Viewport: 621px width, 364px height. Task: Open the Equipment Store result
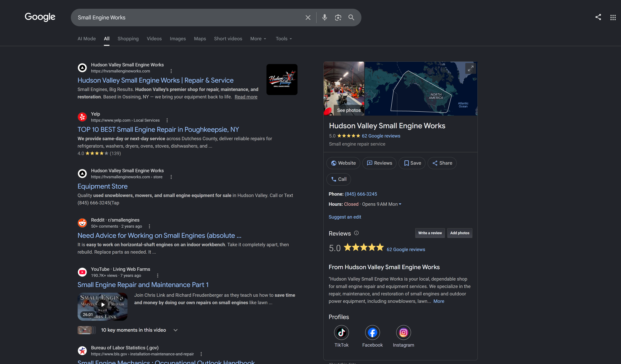pyautogui.click(x=103, y=186)
